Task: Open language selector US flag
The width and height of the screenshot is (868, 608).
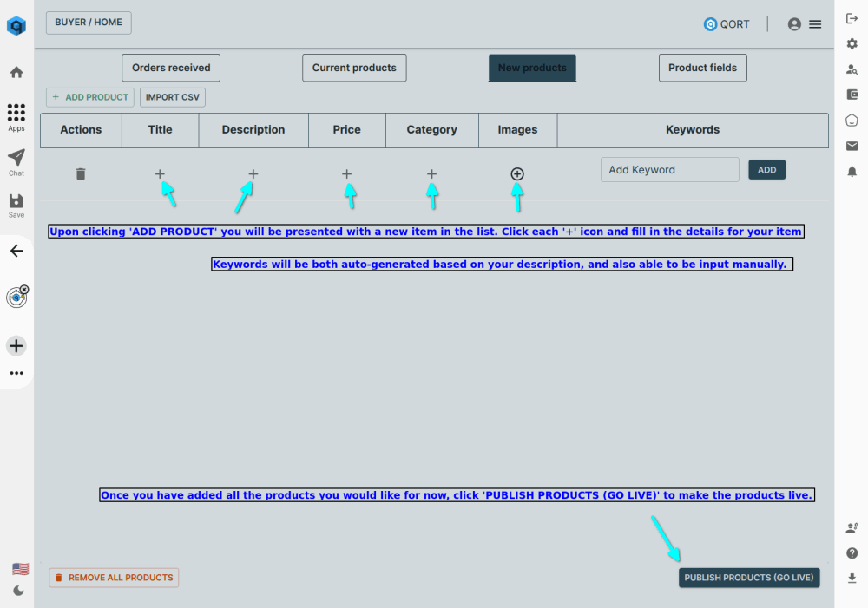Action: click(20, 569)
